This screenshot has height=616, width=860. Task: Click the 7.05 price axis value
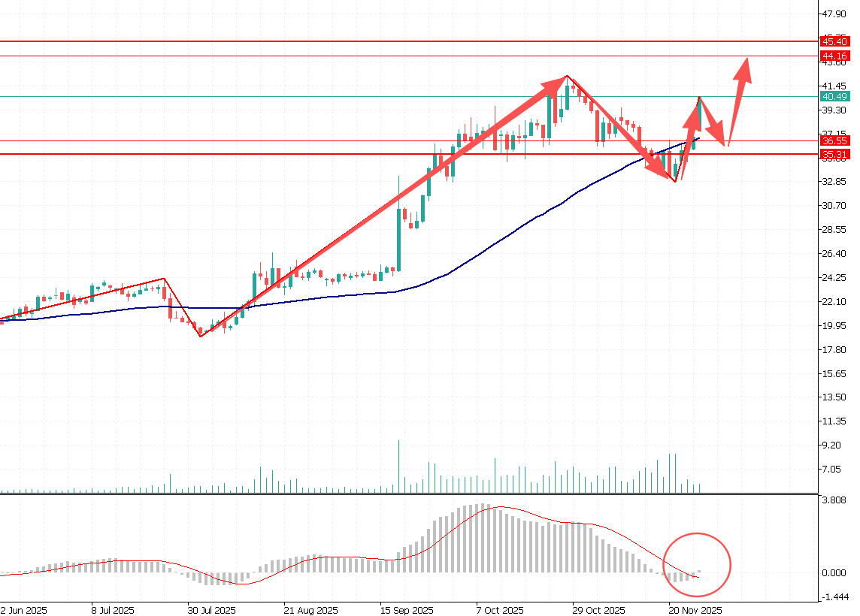pyautogui.click(x=831, y=469)
